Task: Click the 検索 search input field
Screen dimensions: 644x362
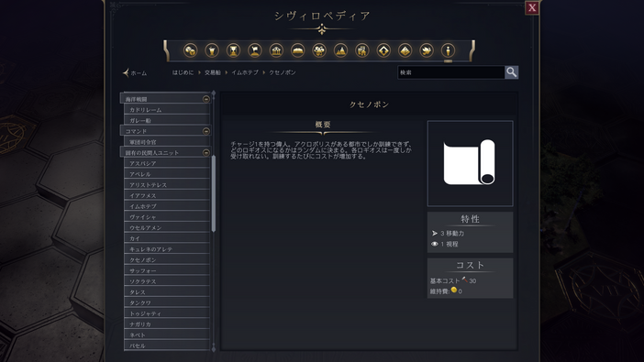Action: click(451, 72)
